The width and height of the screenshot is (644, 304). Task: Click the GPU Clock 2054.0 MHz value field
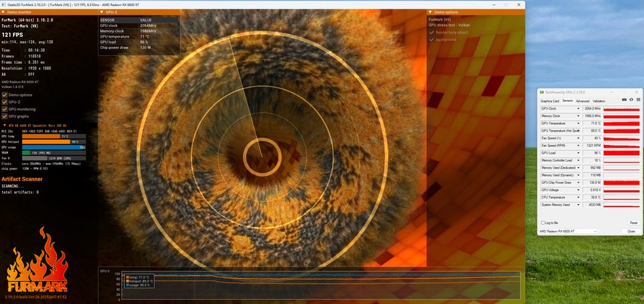click(592, 109)
